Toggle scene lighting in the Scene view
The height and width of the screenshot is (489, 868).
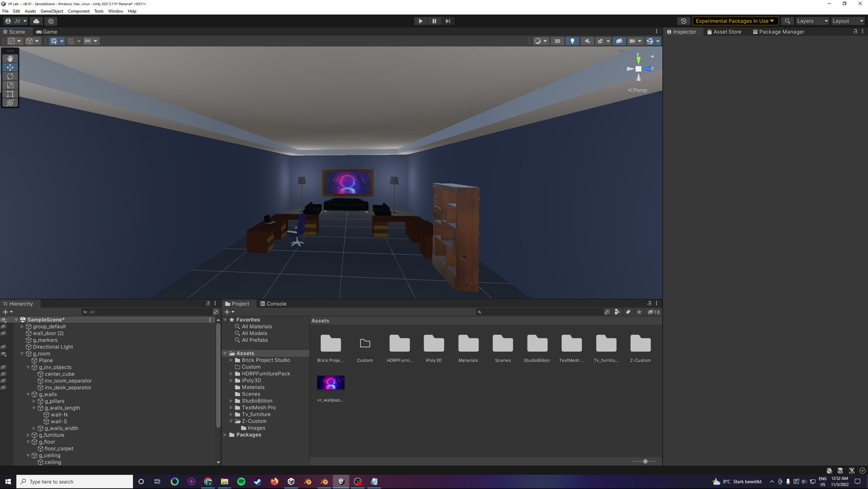pos(572,41)
